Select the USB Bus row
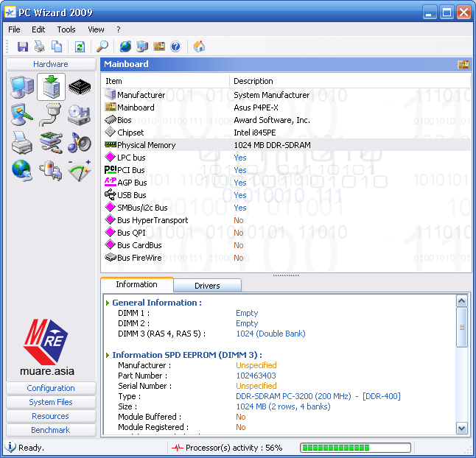476x458 pixels. click(286, 195)
